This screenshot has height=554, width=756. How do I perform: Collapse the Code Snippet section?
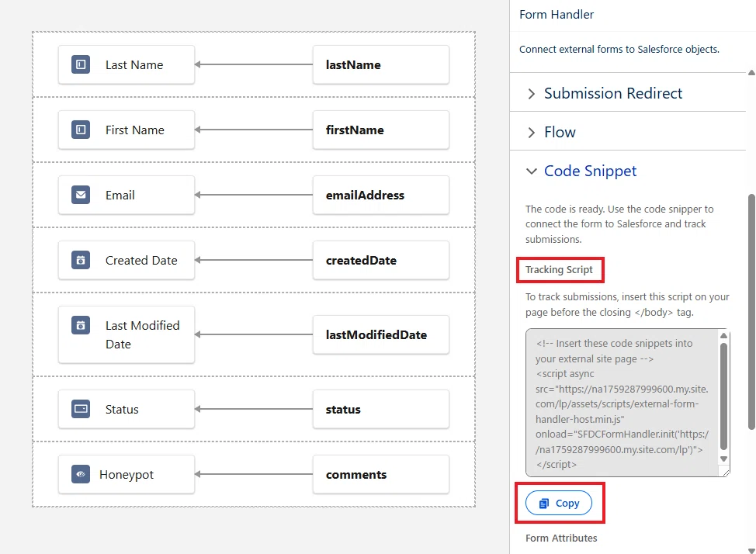[x=628, y=171]
